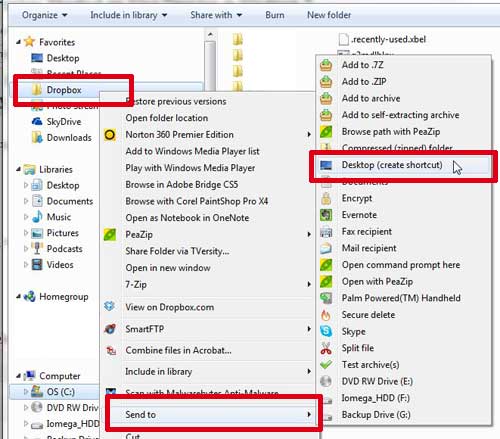Click the navigation pane scrollbar up arrow
This screenshot has width=500, height=439.
[x=210, y=34]
